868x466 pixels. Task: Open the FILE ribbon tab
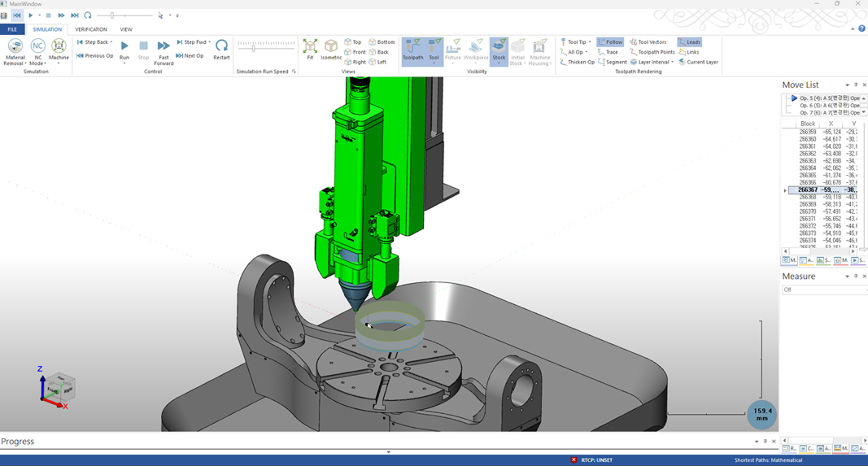click(12, 29)
